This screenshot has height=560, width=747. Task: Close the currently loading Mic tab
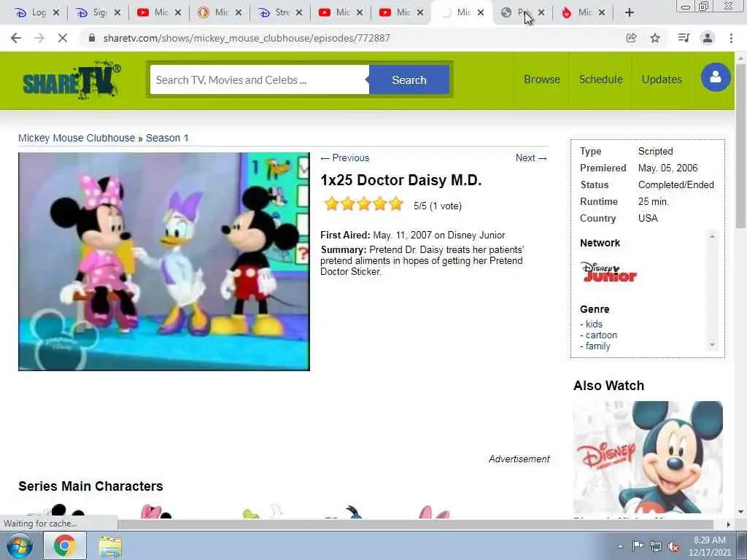[x=481, y=12]
